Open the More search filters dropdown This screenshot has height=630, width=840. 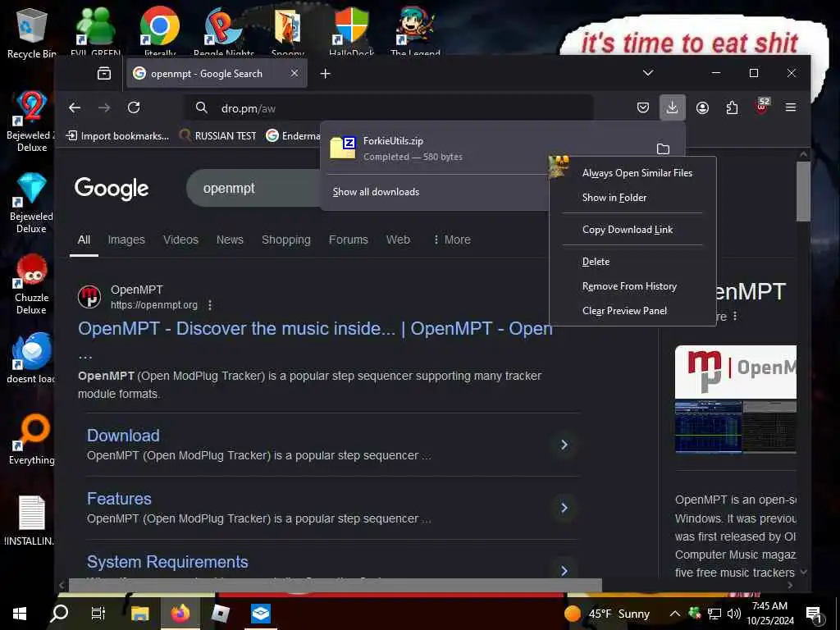(x=452, y=240)
